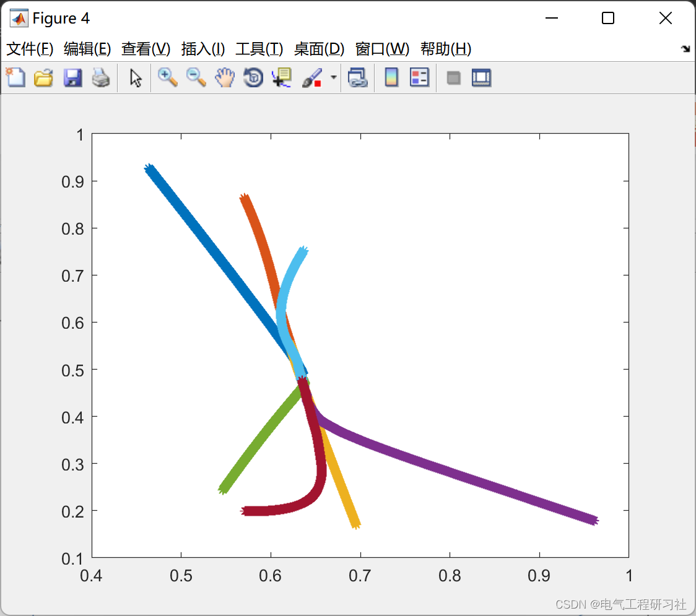The image size is (696, 616).
Task: Click the y-axis tick label 0.9
Action: [72, 181]
